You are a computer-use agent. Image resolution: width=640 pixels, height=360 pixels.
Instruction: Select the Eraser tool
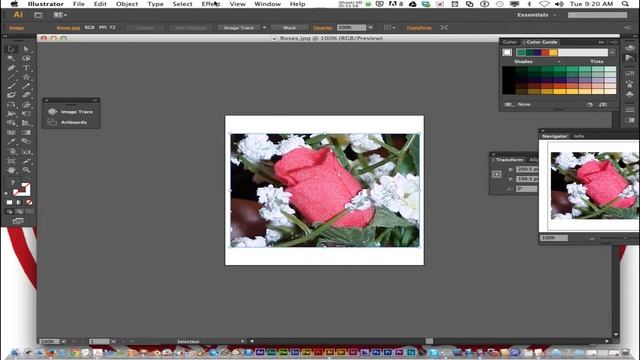26,95
